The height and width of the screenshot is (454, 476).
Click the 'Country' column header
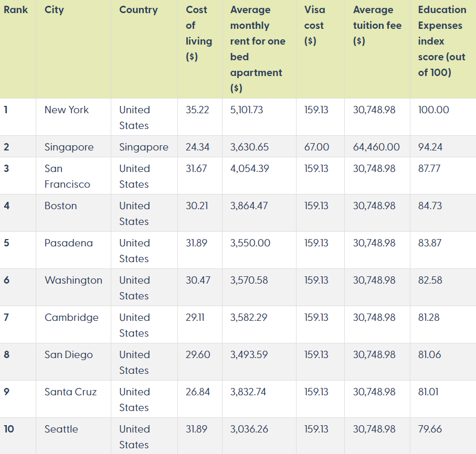[139, 10]
